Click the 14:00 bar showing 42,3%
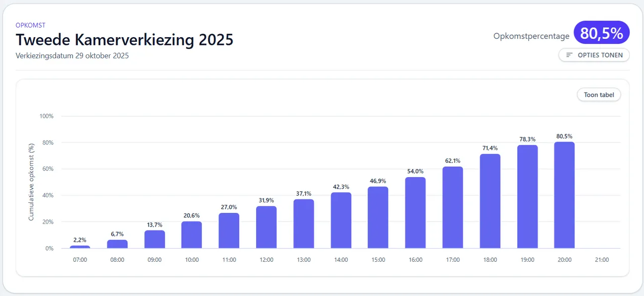This screenshot has height=296, width=644. point(341,220)
